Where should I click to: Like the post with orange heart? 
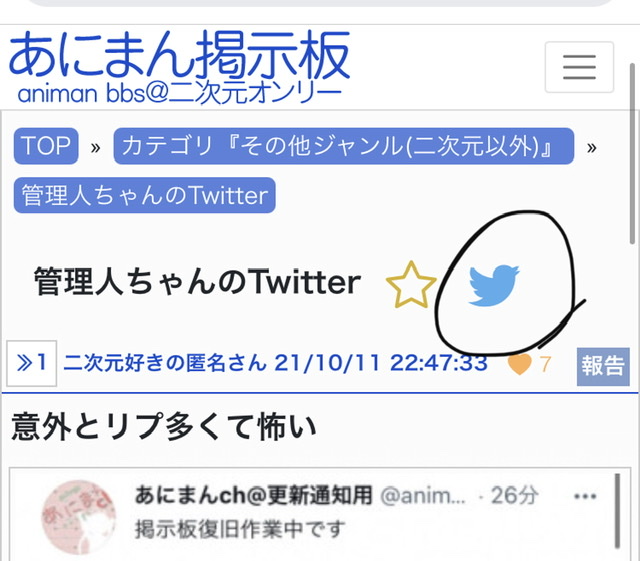(519, 364)
